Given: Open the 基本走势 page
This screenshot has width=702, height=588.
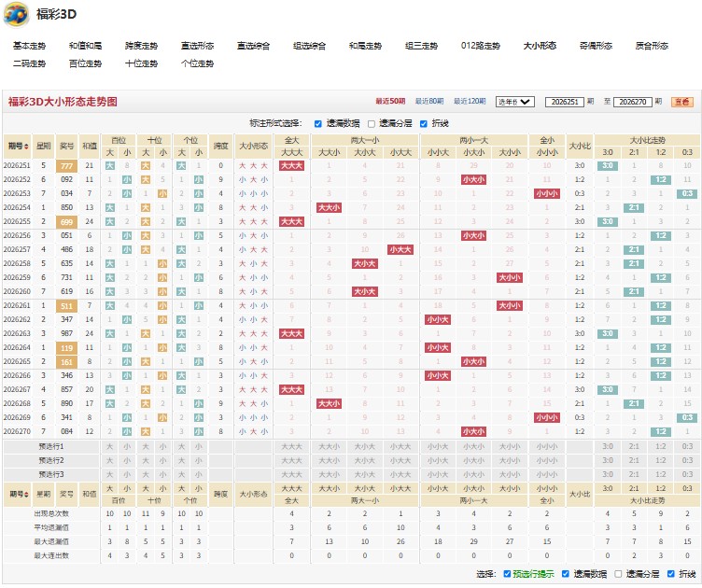Looking at the screenshot, I should click(29, 46).
